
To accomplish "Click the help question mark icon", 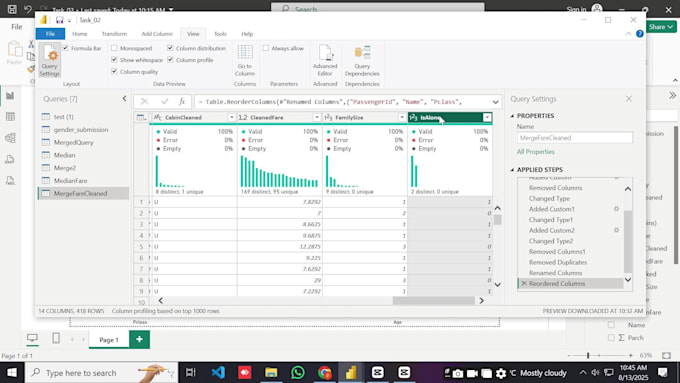I will (x=640, y=33).
